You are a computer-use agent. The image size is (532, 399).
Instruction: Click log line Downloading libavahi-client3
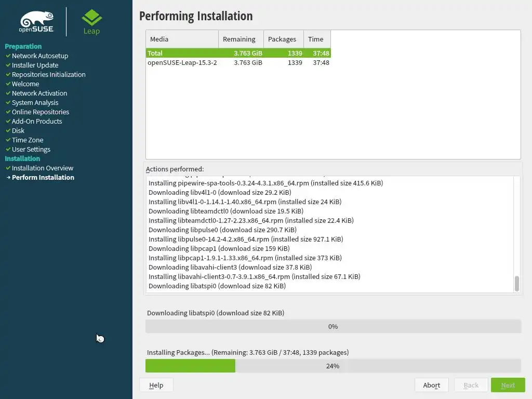point(230,268)
